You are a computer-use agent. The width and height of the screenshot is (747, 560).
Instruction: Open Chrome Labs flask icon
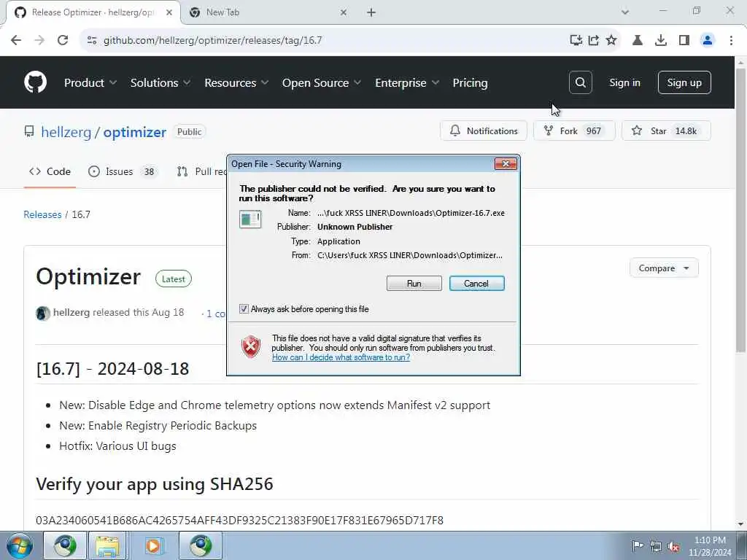pyautogui.click(x=638, y=40)
